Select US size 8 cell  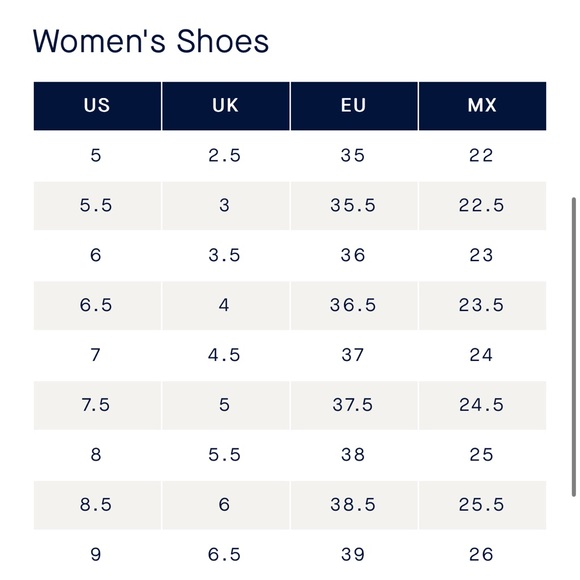pyautogui.click(x=97, y=455)
